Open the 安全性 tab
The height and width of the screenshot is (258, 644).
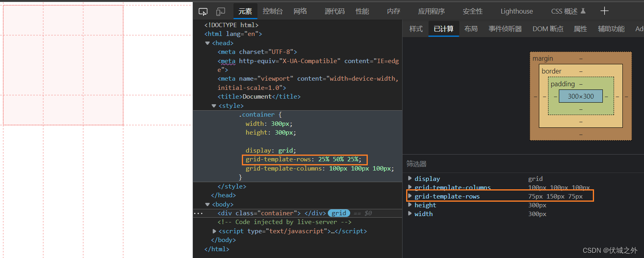tap(473, 11)
